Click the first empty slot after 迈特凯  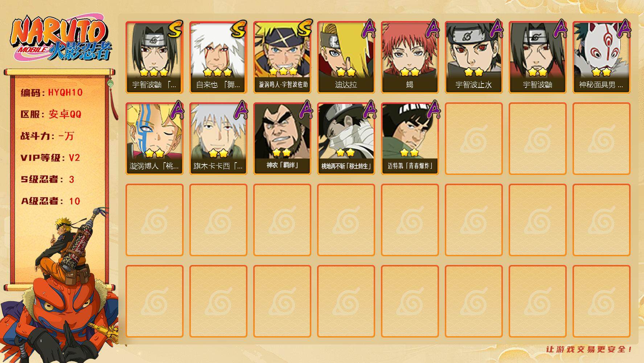(473, 139)
